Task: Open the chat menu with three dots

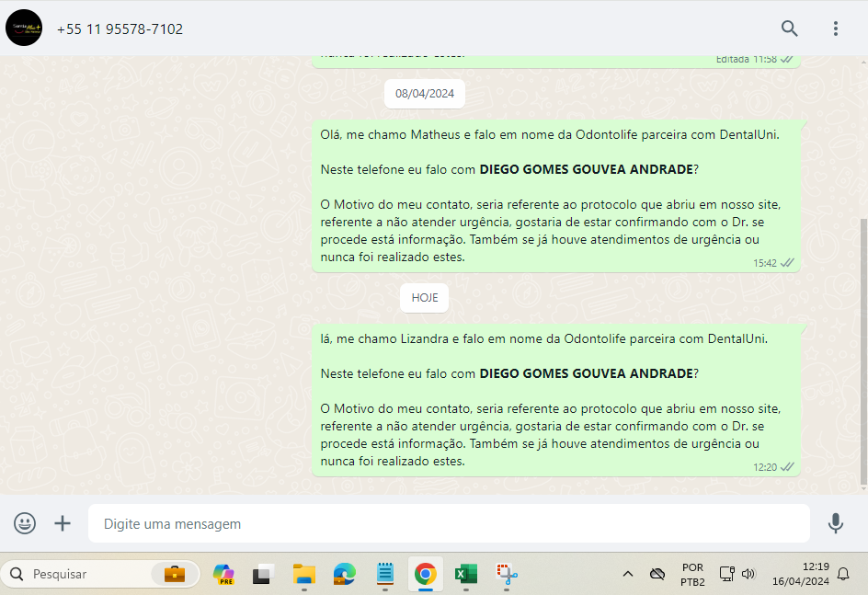Action: [x=835, y=29]
